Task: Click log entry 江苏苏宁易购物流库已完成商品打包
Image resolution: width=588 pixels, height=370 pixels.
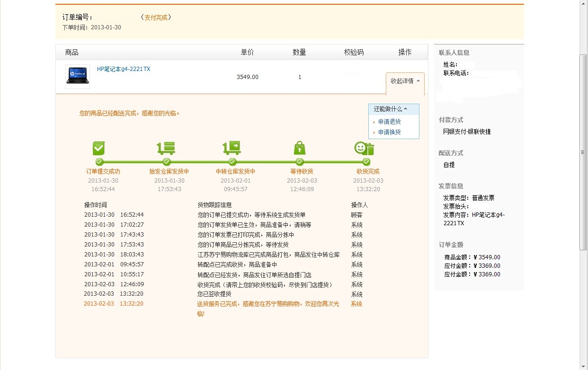Action: click(268, 255)
